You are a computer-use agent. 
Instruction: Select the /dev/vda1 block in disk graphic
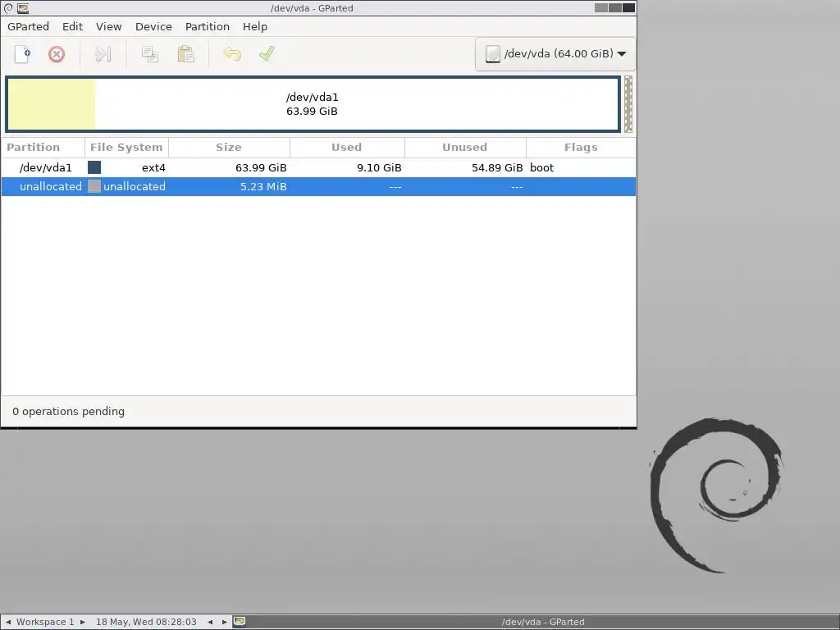[x=313, y=104]
